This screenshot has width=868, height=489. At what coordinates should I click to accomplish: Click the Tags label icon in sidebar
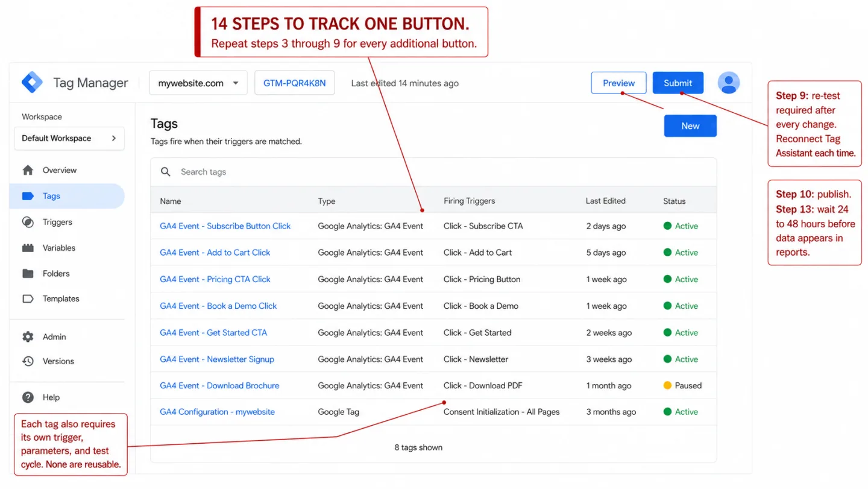[28, 196]
